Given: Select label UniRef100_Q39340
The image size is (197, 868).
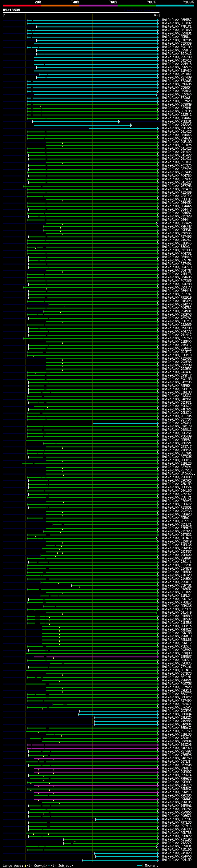Looking at the screenshot, I should (176, 94).
